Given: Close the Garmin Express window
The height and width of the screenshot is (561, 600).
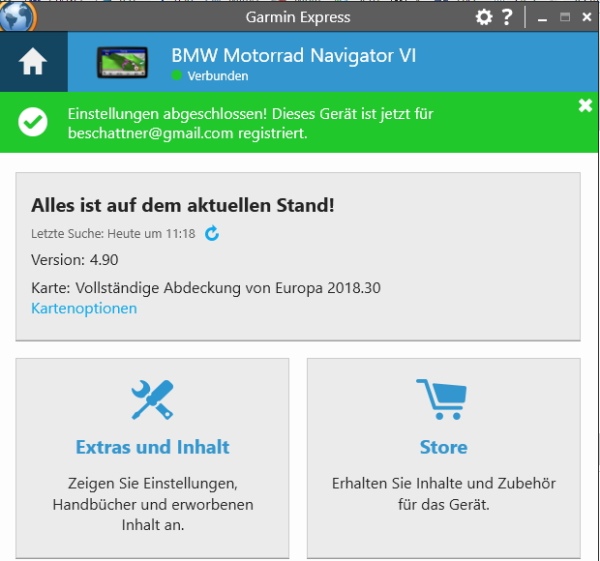Looking at the screenshot, I should (x=586, y=17).
